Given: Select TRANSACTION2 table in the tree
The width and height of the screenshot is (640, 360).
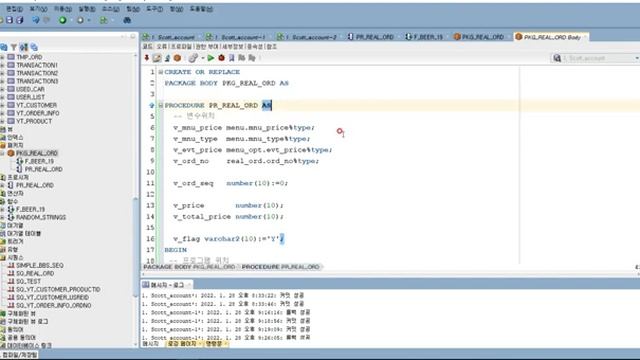Looking at the screenshot, I should coord(37,73).
